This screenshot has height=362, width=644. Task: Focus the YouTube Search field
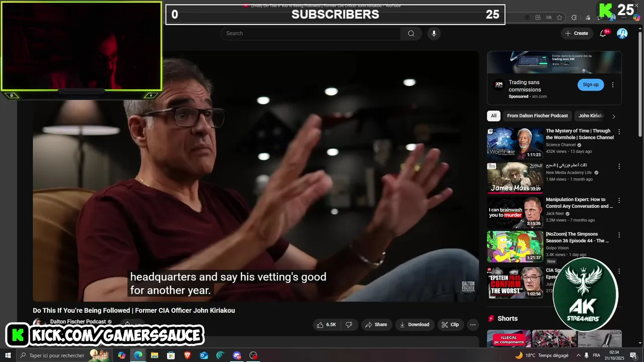coord(310,34)
